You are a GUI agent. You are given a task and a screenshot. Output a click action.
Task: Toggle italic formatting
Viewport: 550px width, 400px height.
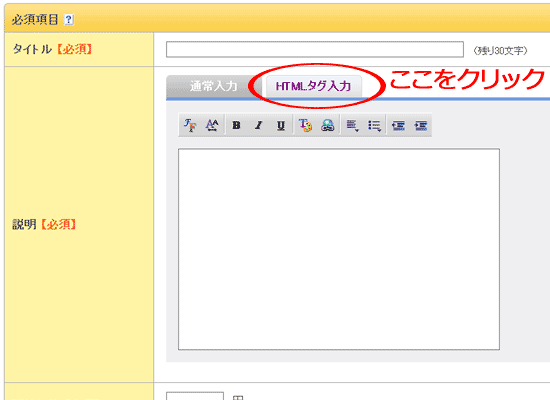click(x=259, y=125)
